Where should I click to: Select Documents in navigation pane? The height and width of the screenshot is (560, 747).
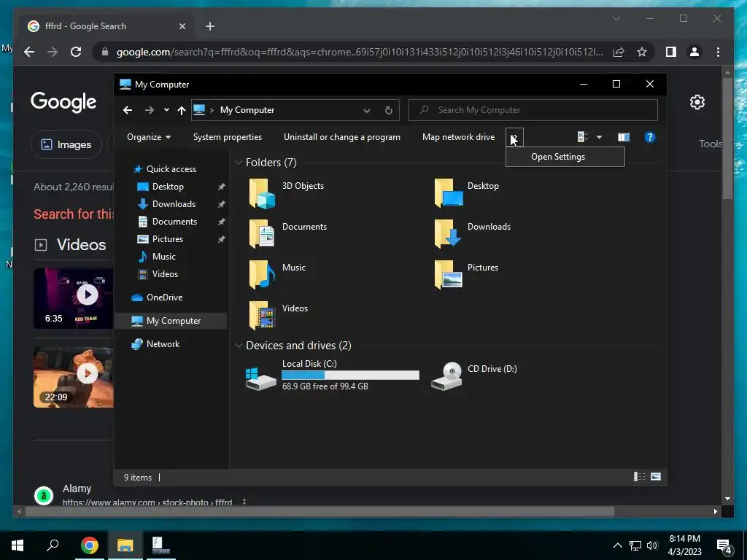pyautogui.click(x=167, y=222)
